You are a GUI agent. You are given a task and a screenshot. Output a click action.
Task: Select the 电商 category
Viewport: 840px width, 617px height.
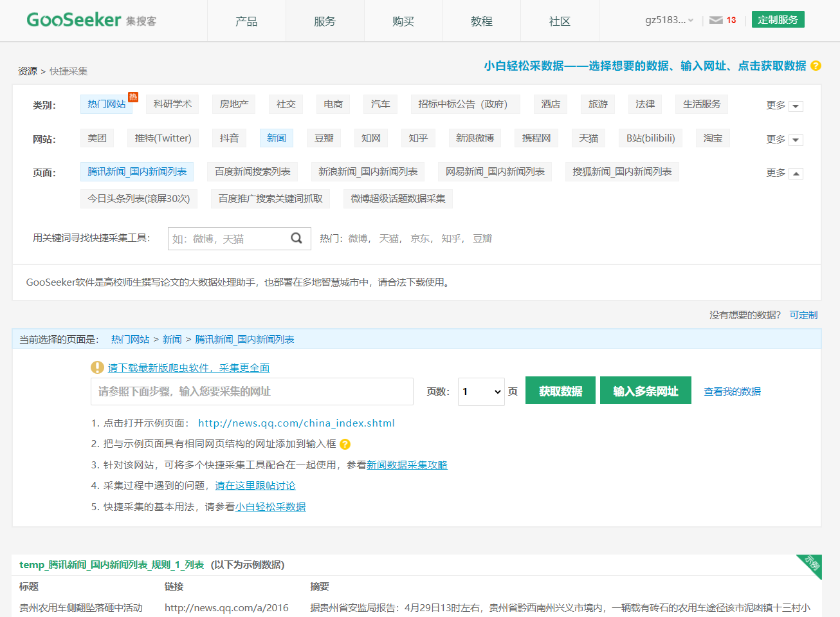(x=333, y=104)
